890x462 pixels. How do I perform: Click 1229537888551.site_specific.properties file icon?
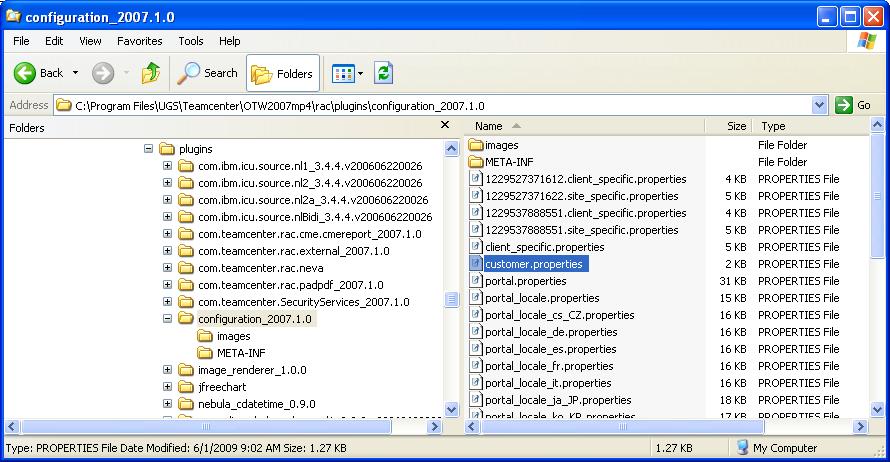coord(476,230)
